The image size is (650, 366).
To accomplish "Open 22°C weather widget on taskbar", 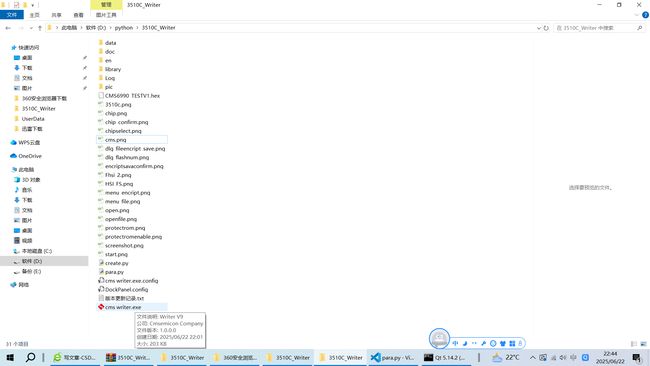I will point(506,357).
